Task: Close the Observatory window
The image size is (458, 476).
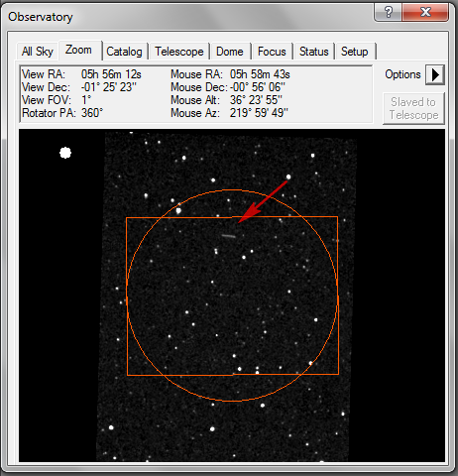Action: coord(425,13)
